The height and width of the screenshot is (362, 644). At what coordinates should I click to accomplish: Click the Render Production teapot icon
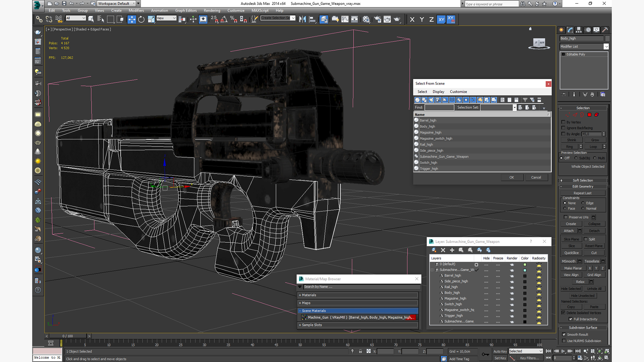coord(397,19)
